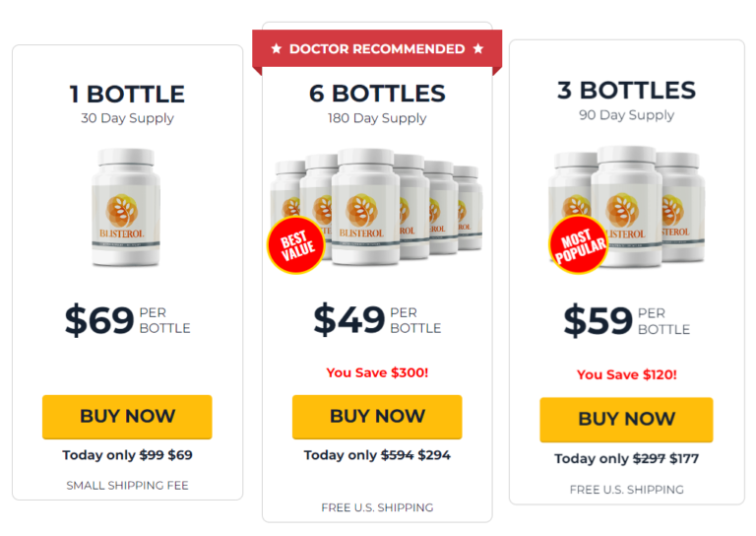Click the 3 BOTTLES heading

[626, 91]
